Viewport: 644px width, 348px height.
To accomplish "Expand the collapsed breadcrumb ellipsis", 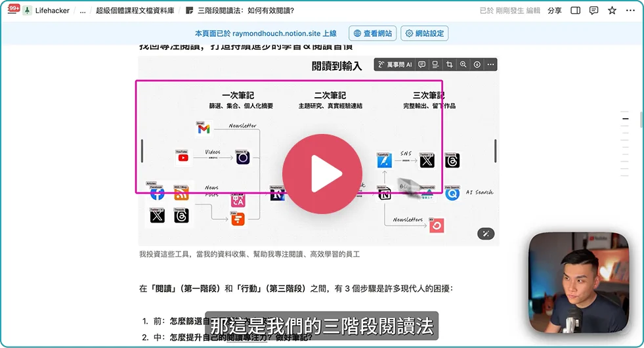I will point(83,11).
